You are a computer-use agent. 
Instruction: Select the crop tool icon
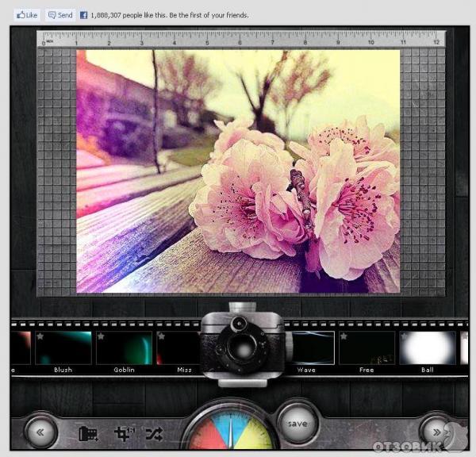(x=123, y=433)
